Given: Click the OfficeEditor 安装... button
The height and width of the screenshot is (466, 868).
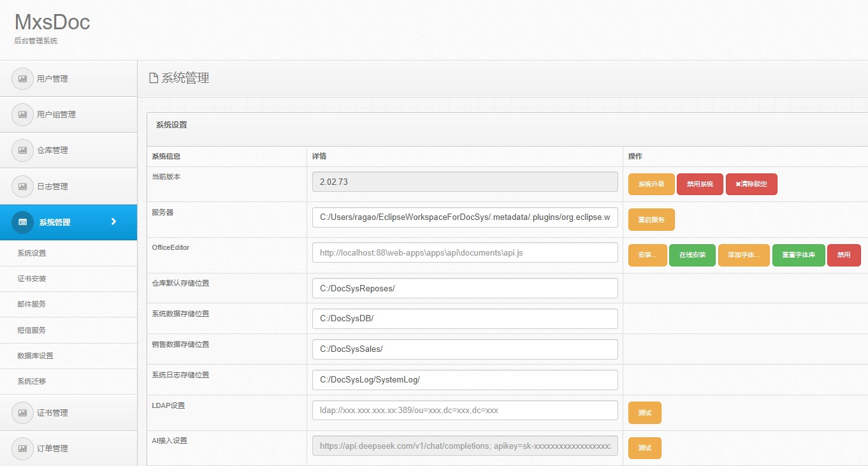Looking at the screenshot, I should (x=647, y=255).
